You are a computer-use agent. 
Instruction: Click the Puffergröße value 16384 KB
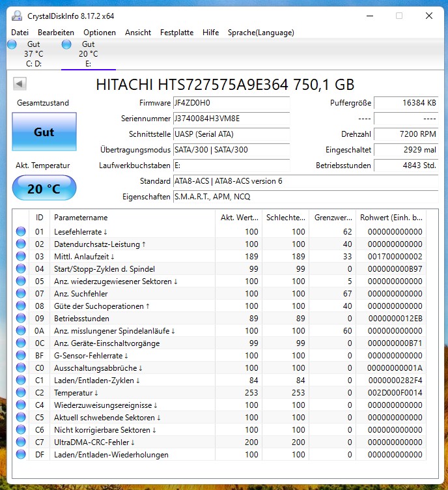point(406,103)
